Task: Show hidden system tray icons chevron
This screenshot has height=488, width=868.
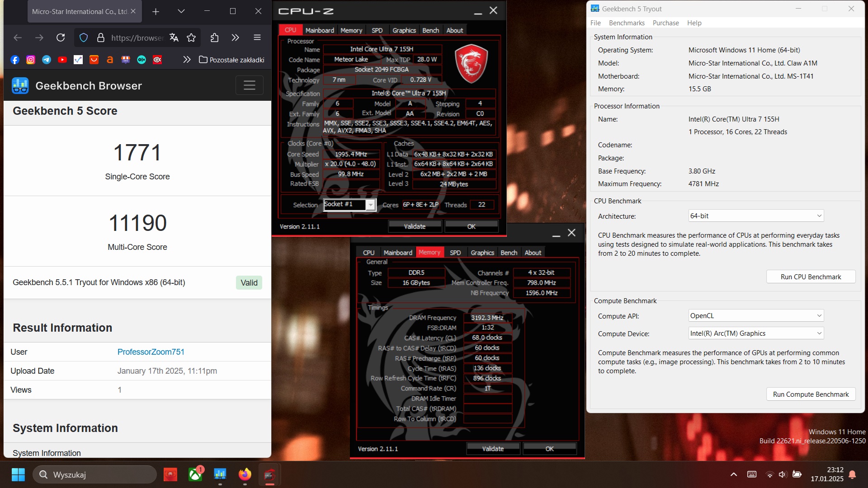Action: point(734,474)
